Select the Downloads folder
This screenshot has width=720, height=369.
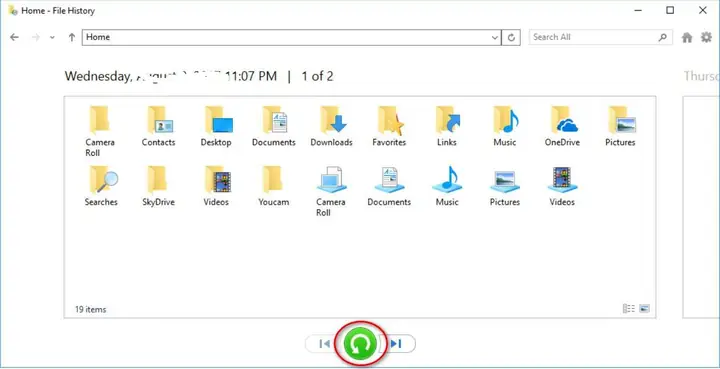point(332,127)
